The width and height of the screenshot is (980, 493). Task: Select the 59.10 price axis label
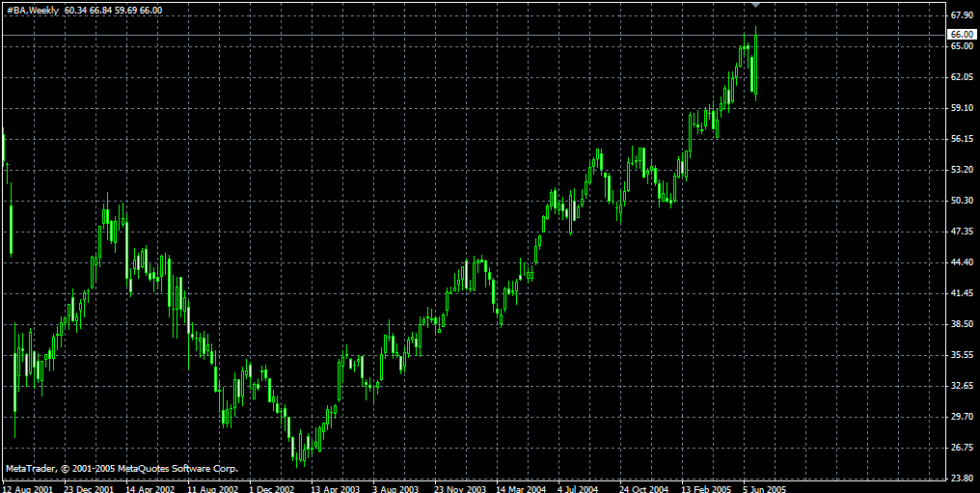(x=962, y=108)
